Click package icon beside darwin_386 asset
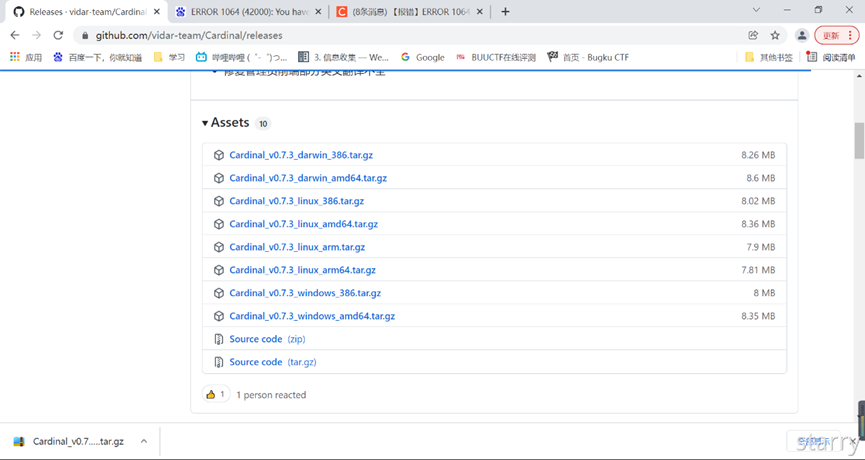 (219, 155)
